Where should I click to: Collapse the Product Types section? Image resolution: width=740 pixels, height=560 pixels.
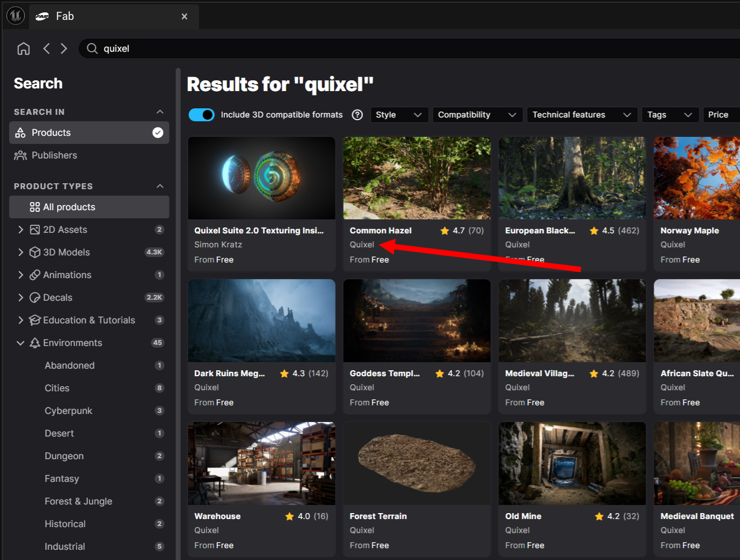[x=160, y=186]
